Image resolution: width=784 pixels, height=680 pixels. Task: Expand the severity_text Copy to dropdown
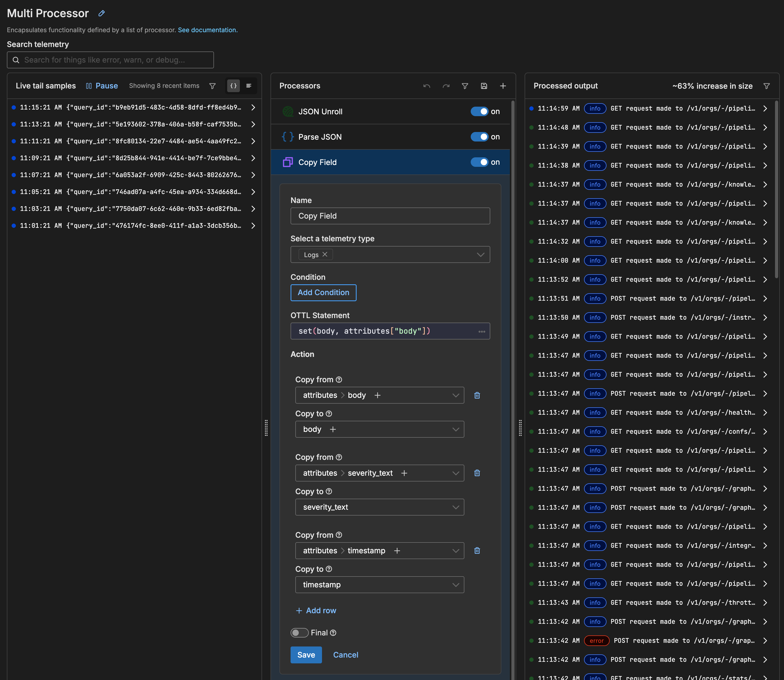point(456,507)
